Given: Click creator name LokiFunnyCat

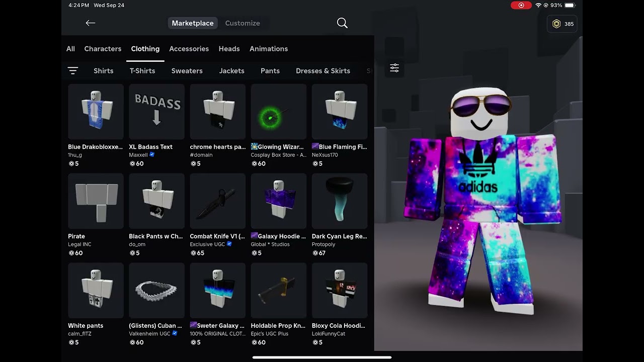Looking at the screenshot, I should click(x=329, y=334).
